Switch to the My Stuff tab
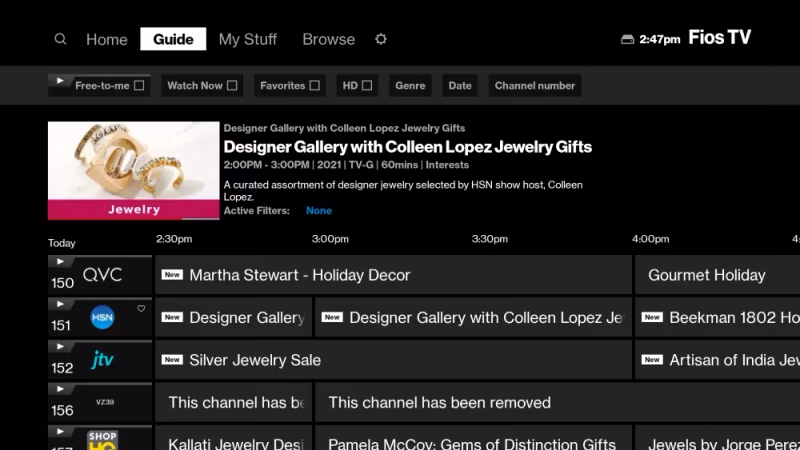Viewport: 800px width, 450px height. click(x=248, y=39)
